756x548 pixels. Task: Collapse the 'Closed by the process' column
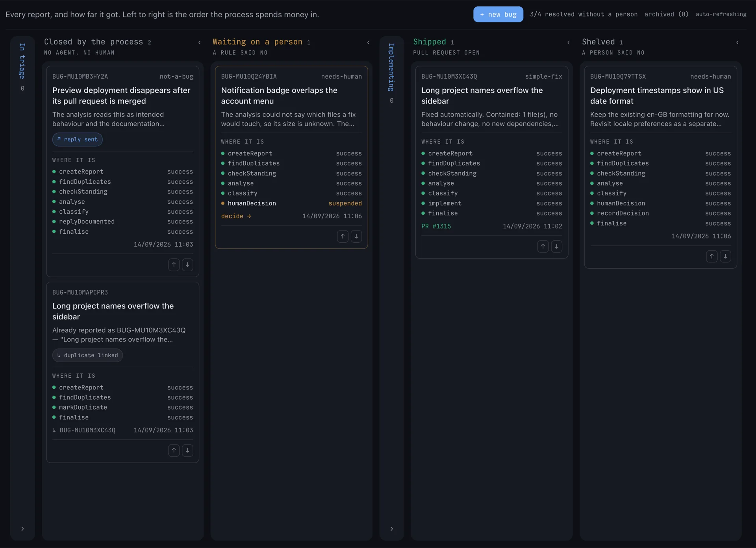[x=199, y=42]
